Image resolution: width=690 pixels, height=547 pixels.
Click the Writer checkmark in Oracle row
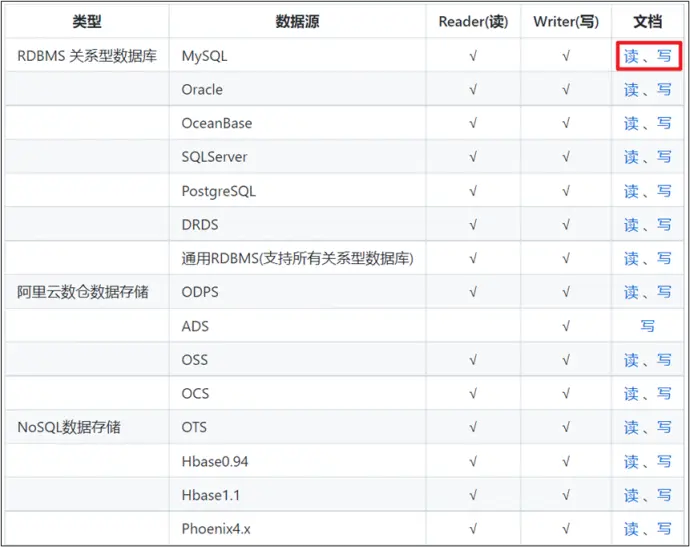pos(566,90)
